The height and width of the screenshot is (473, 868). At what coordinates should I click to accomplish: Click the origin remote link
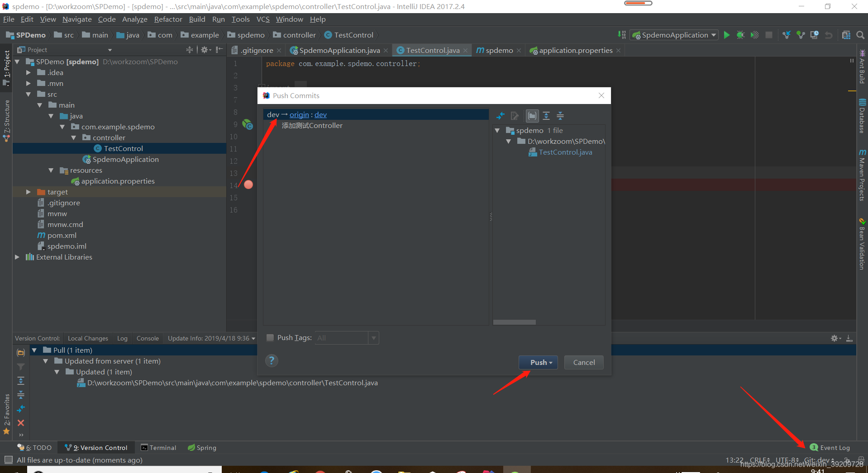click(299, 115)
